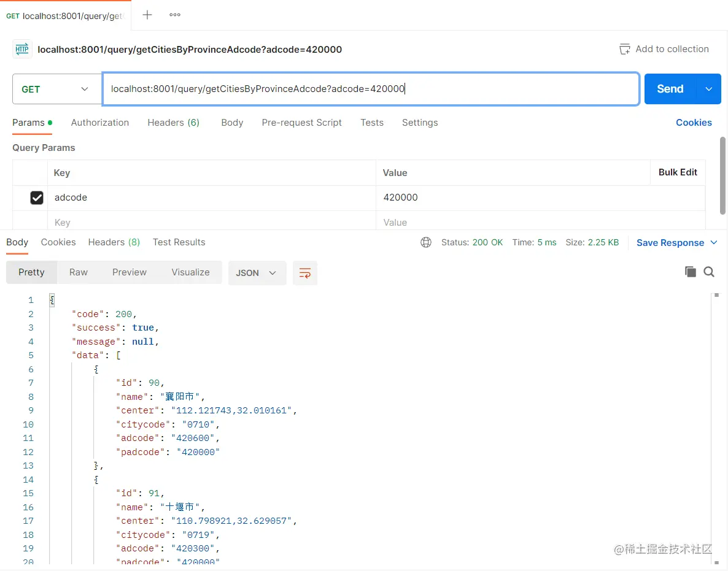Viewport: 728px width, 571px height.
Task: Open response Headers (8) tab
Action: click(x=114, y=242)
